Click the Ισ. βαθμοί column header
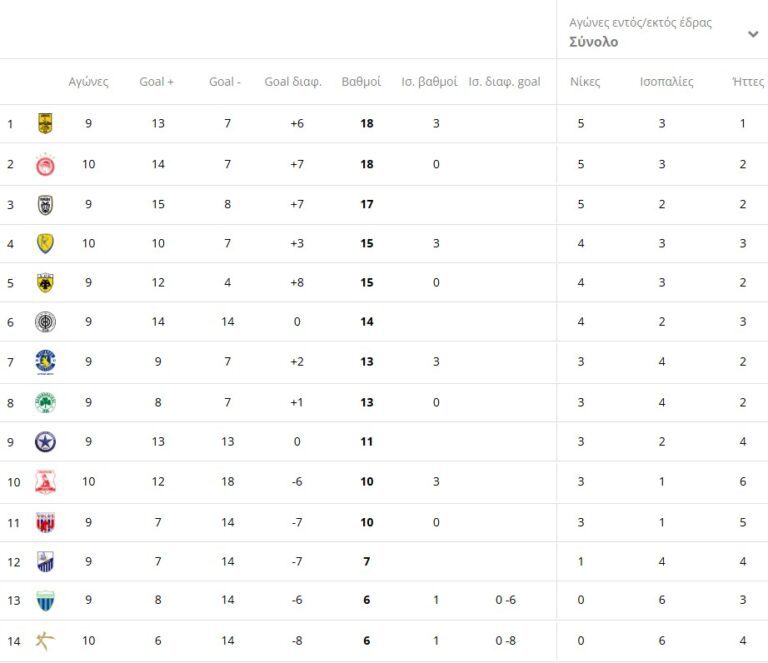Viewport: 768px width, 663px height. [429, 82]
